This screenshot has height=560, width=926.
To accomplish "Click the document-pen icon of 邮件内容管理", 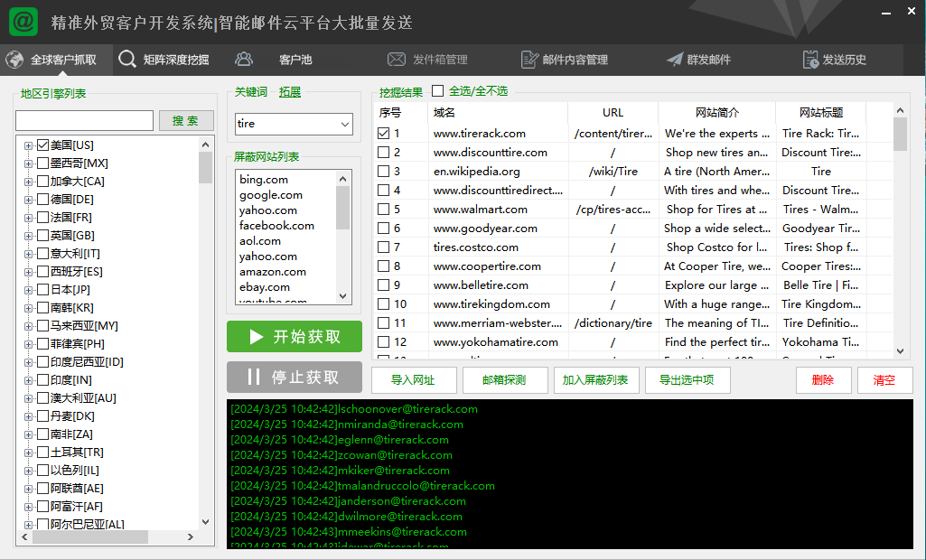I will click(529, 60).
